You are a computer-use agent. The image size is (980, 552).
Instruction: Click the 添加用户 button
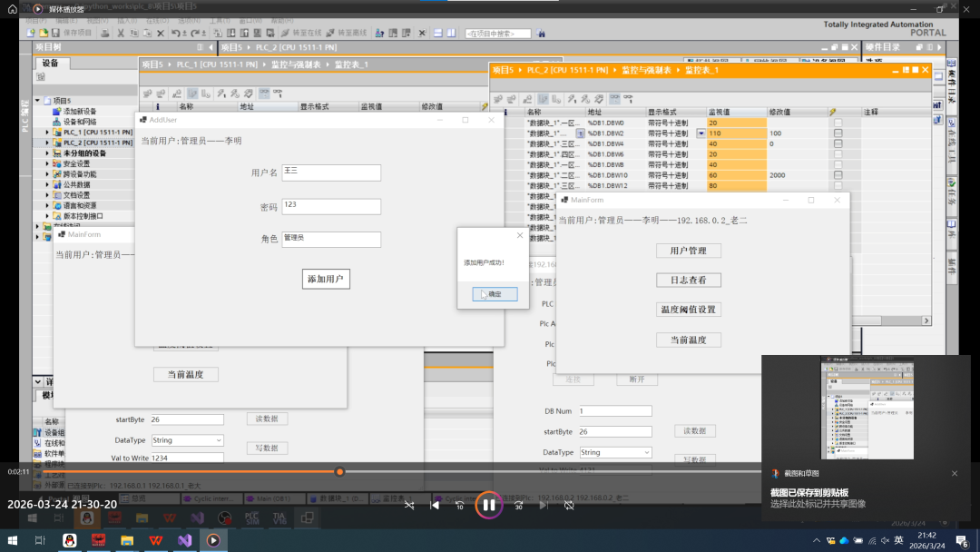coord(326,279)
